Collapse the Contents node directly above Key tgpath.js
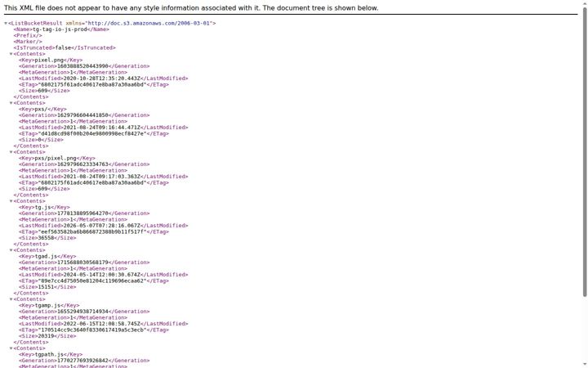This screenshot has height=368, width=588. (11, 348)
